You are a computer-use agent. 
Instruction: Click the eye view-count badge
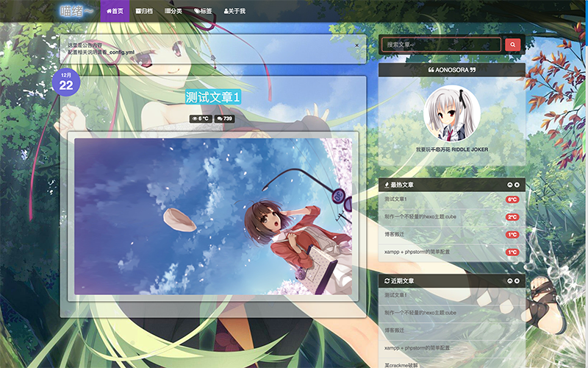(201, 118)
